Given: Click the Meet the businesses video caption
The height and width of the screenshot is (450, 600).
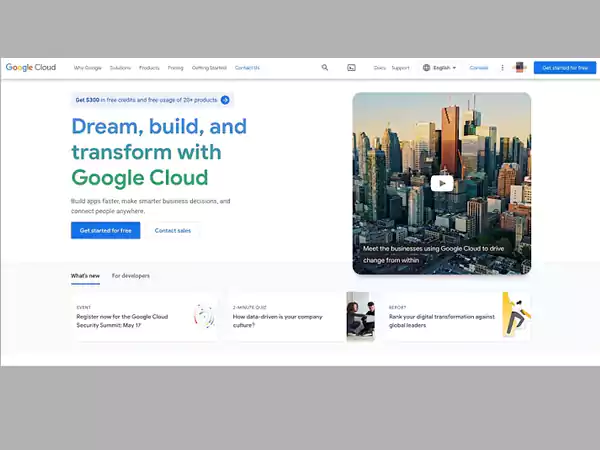Looking at the screenshot, I should coord(433,254).
